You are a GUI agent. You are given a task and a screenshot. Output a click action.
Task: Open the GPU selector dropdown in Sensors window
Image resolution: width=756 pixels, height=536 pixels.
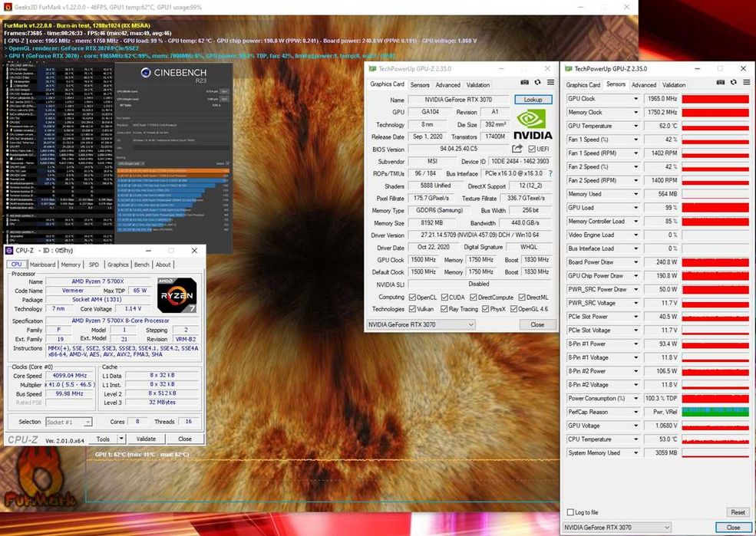616,528
